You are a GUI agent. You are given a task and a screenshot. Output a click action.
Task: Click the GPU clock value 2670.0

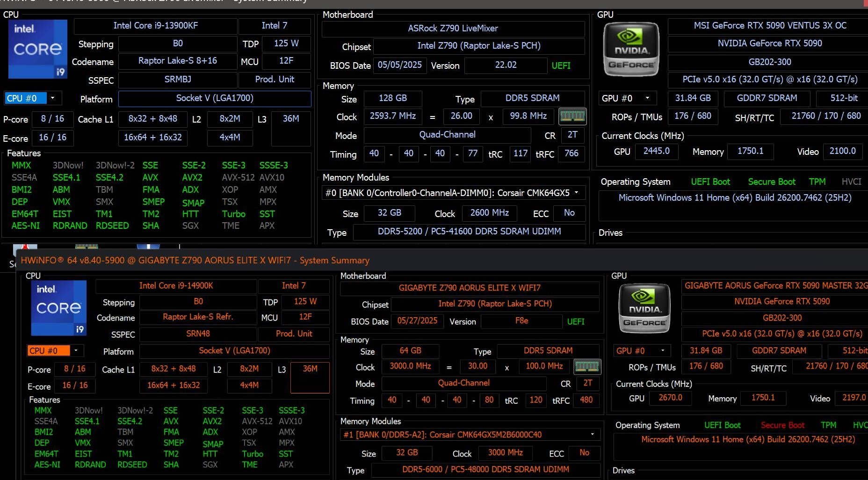[x=670, y=398]
